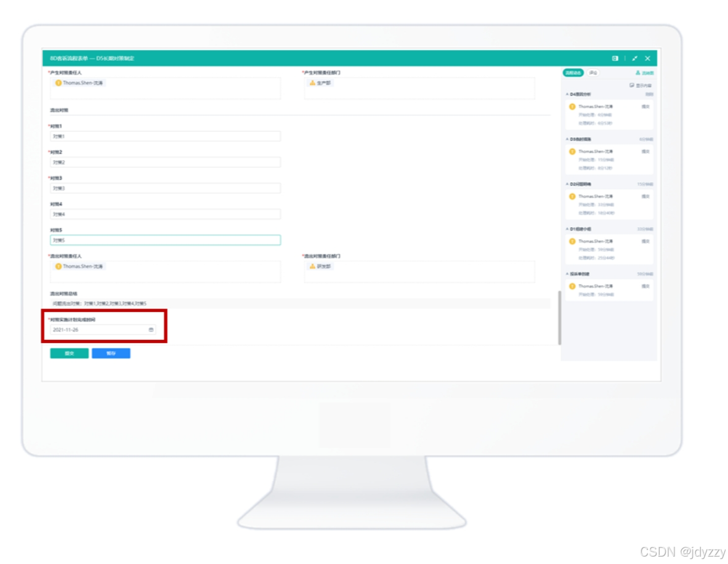Click the department tree icon beside 生产部
Viewport: 728px width, 564px height.
point(312,83)
